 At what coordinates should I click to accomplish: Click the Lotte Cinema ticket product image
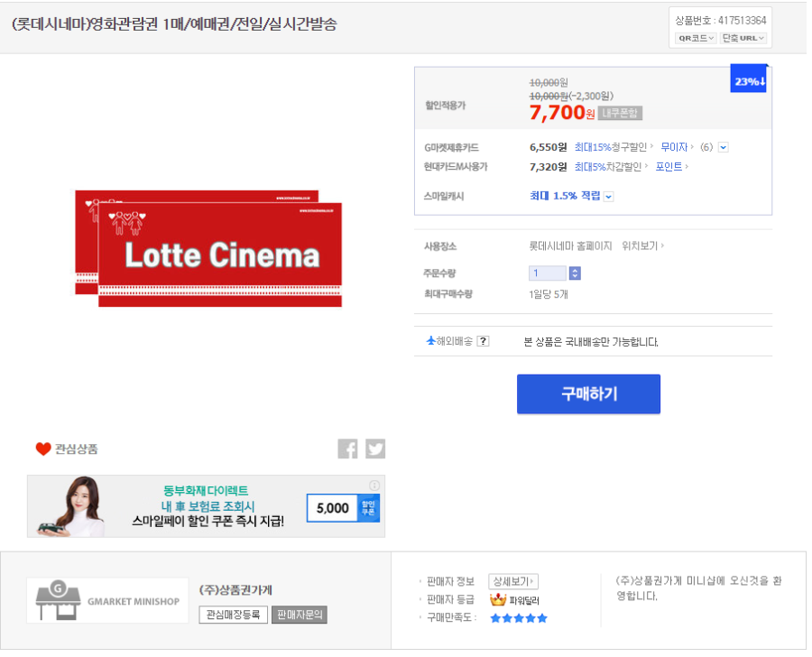pos(208,248)
